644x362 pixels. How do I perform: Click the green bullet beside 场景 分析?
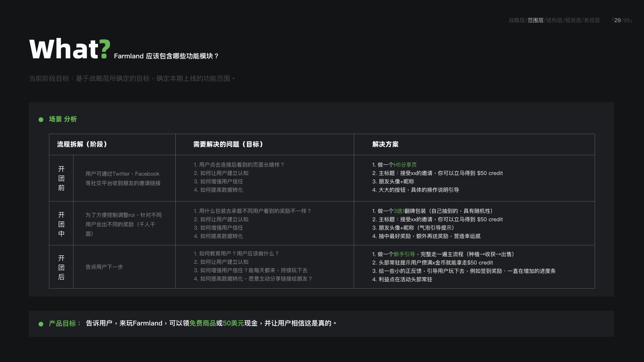click(41, 120)
